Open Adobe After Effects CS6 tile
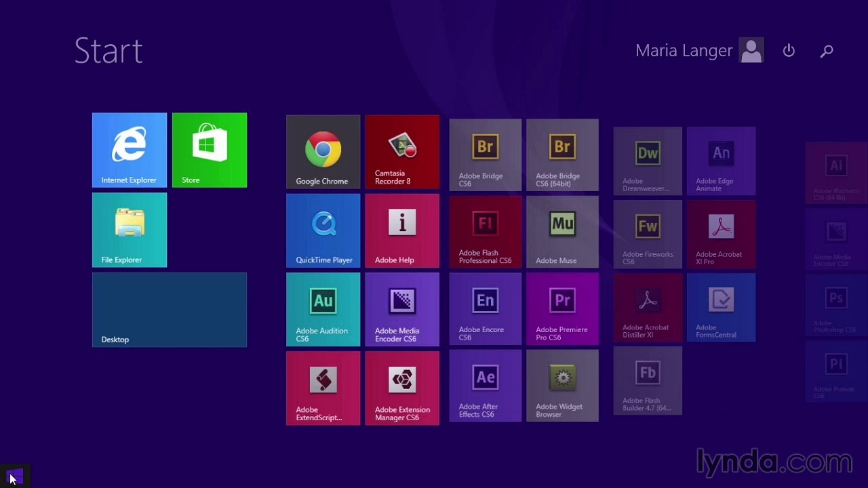 486,386
